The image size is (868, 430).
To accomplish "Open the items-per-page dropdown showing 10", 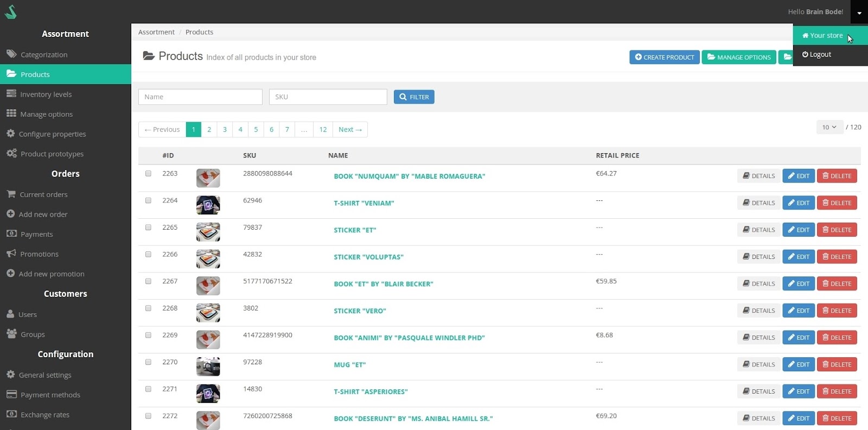I will [x=829, y=127].
